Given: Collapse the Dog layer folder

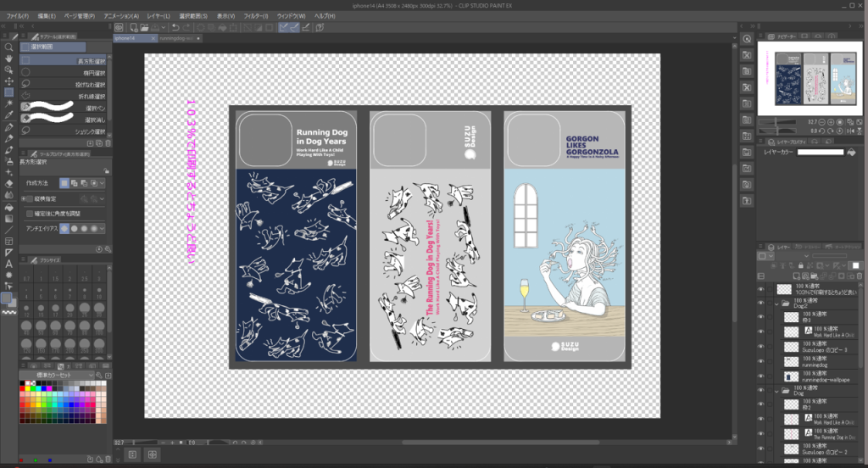Looking at the screenshot, I should [x=777, y=391].
